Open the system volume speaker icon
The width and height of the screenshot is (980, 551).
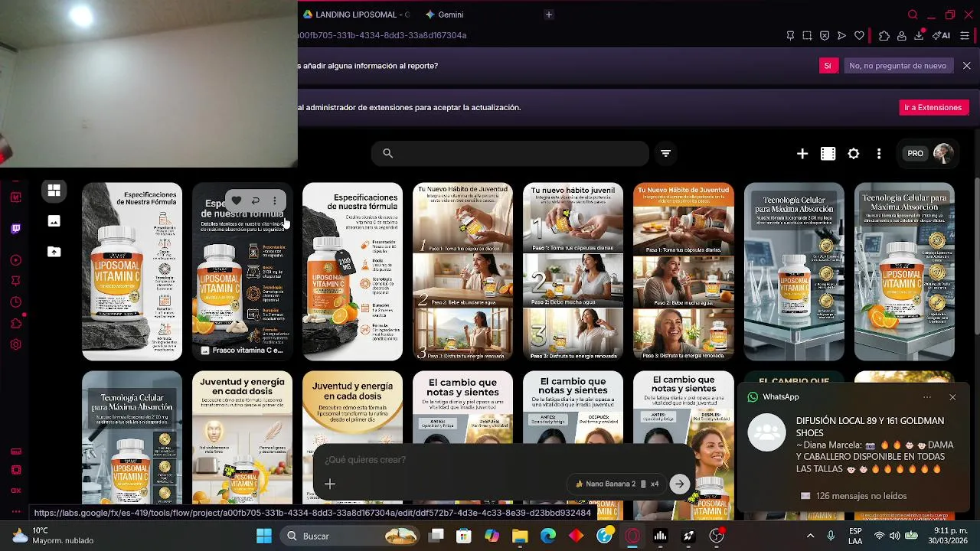pos(894,536)
